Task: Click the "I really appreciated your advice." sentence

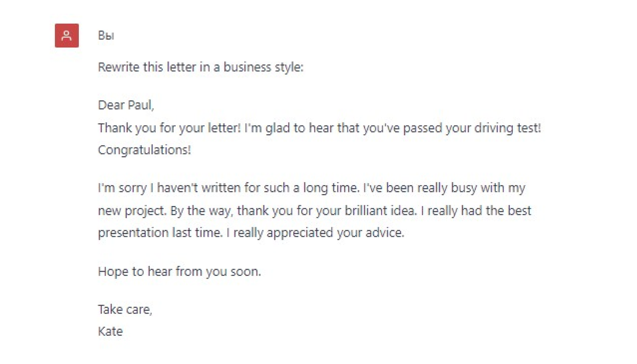Action: pyautogui.click(x=315, y=233)
